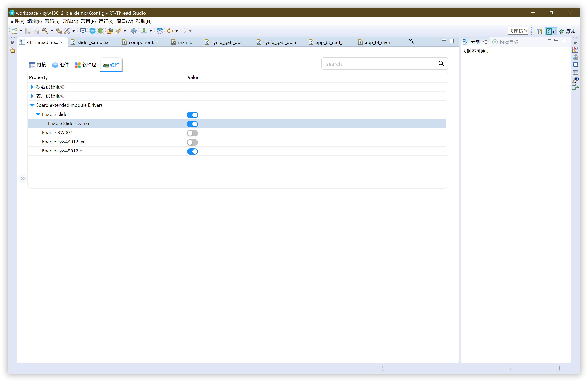Click the Download firmware arrow icon

144,31
